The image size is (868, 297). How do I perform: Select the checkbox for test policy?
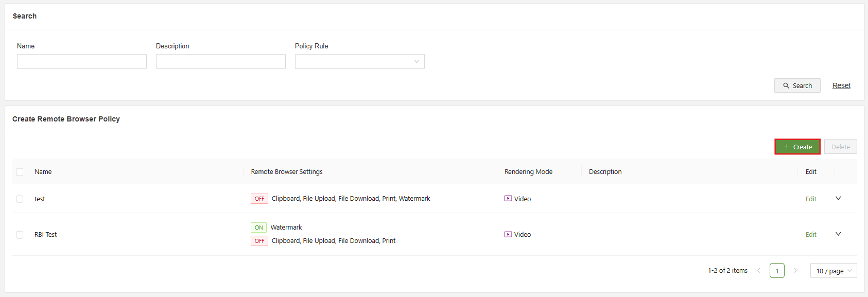(x=20, y=199)
